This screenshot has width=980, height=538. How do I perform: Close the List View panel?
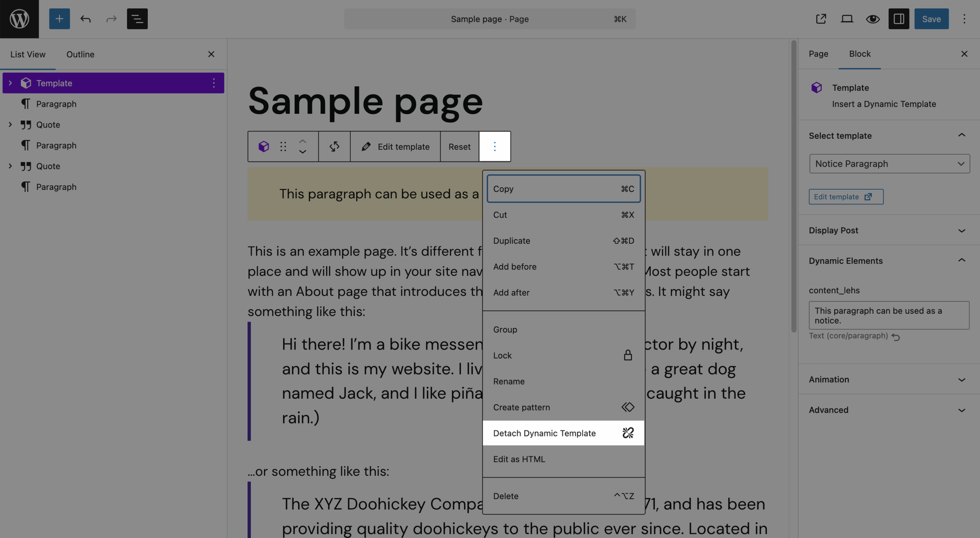click(211, 54)
